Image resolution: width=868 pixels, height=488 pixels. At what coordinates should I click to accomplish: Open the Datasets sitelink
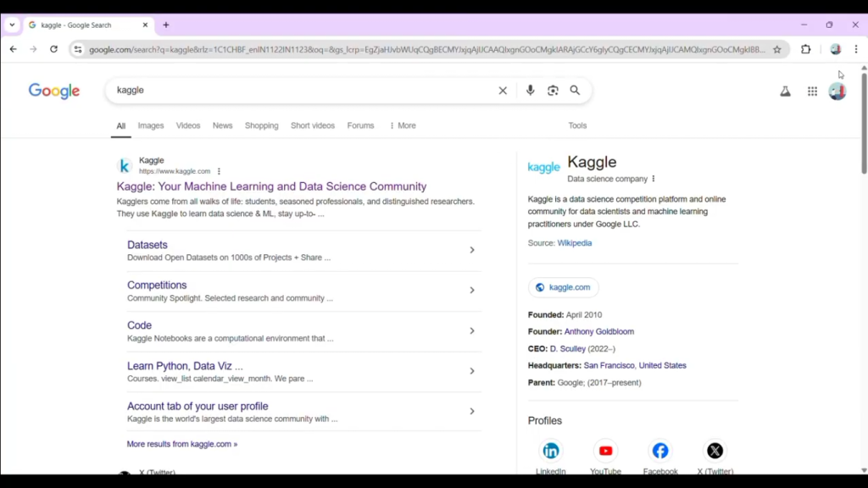147,245
